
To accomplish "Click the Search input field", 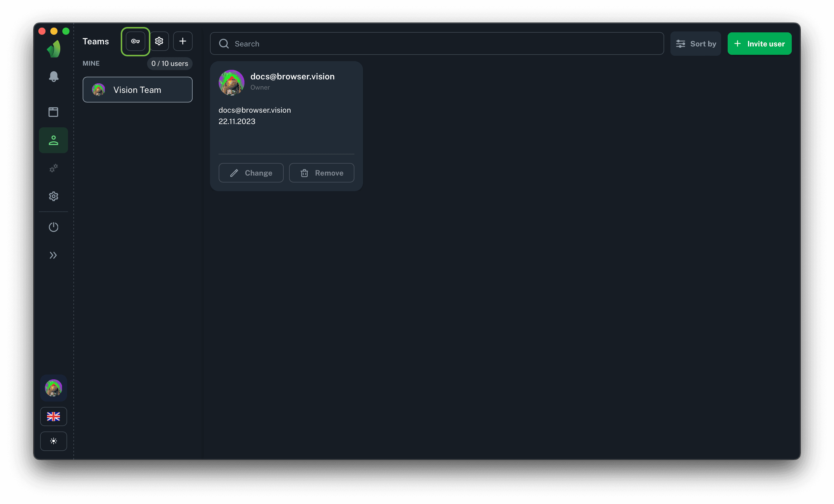I will coord(437,44).
